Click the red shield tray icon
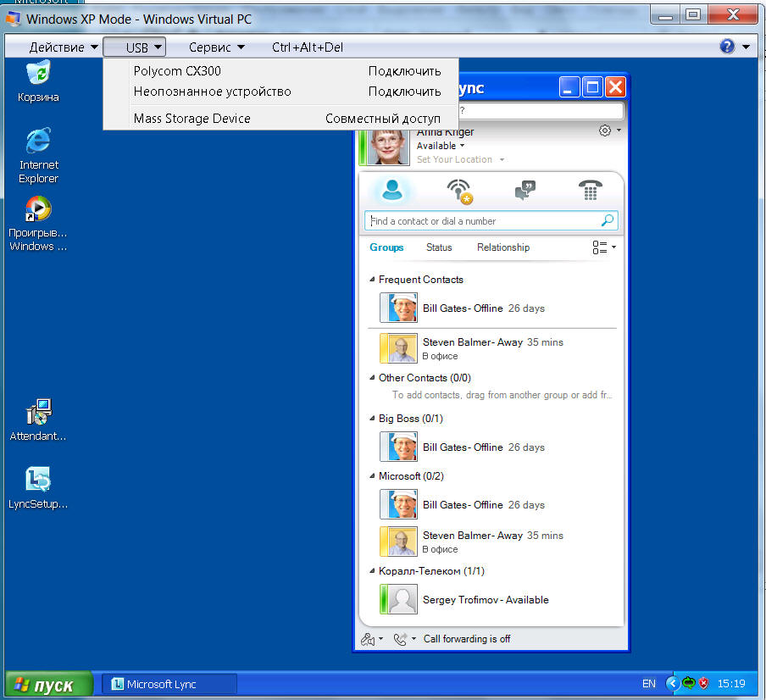The height and width of the screenshot is (700, 766). (x=703, y=683)
